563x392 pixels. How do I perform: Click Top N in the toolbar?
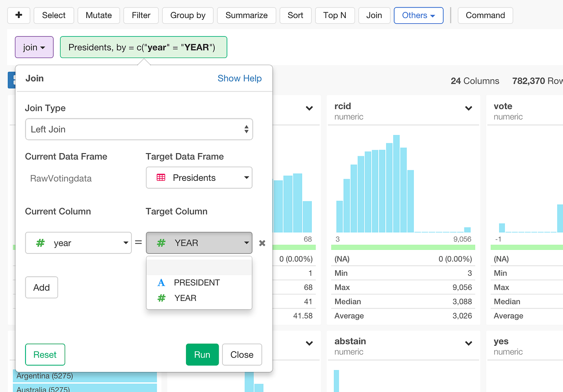335,15
